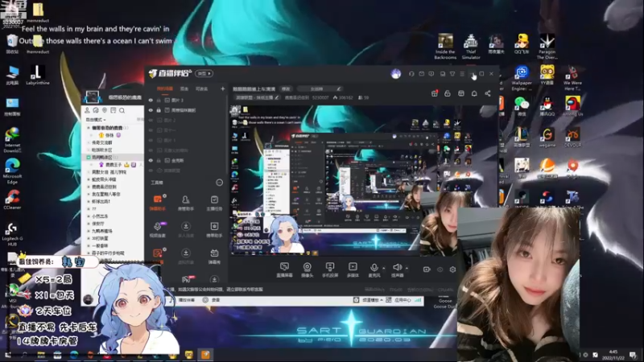644x362 pixels.
Task: Open the 房管助手 tool icon
Action: (x=186, y=203)
